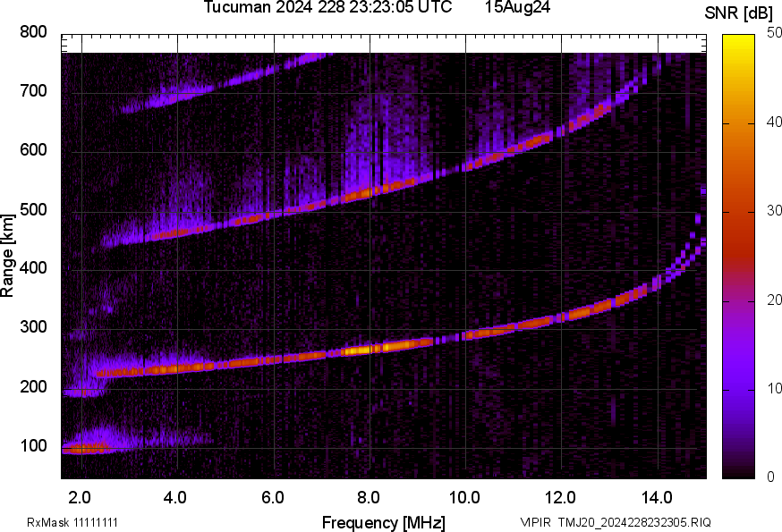The width and height of the screenshot is (782, 532).
Task: Click the range tick label "400"
Action: point(33,268)
